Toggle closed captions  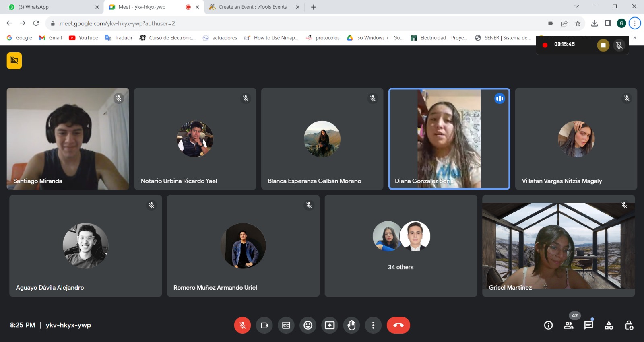click(286, 325)
